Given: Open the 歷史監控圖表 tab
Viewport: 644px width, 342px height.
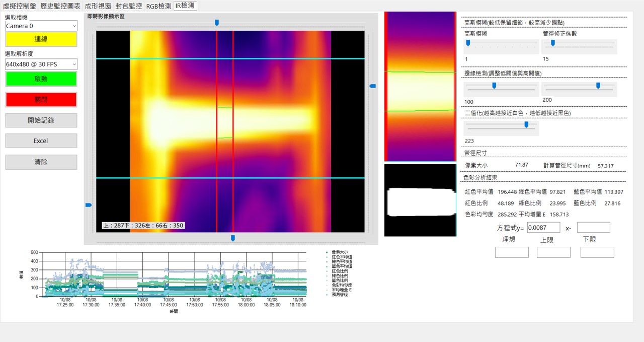Looking at the screenshot, I should tap(60, 6).
